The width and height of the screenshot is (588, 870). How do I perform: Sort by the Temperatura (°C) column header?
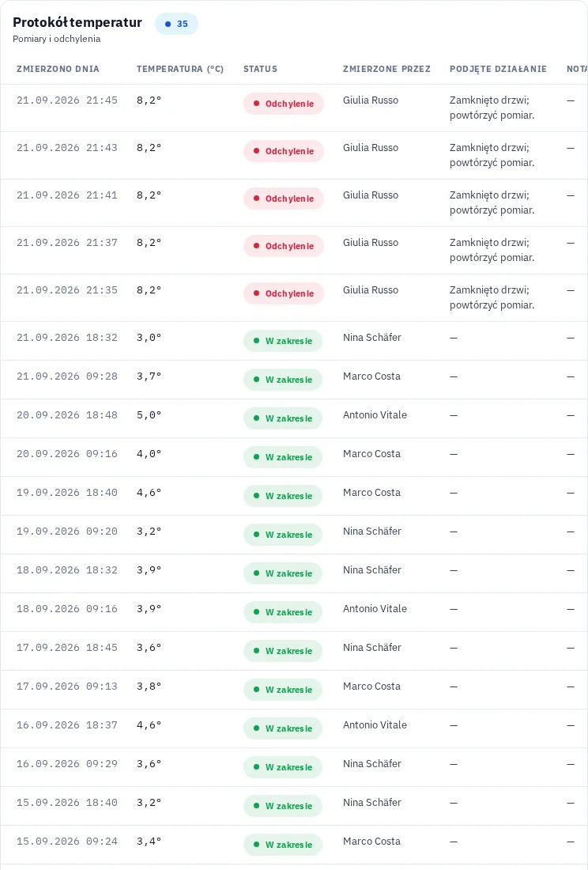pyautogui.click(x=180, y=69)
